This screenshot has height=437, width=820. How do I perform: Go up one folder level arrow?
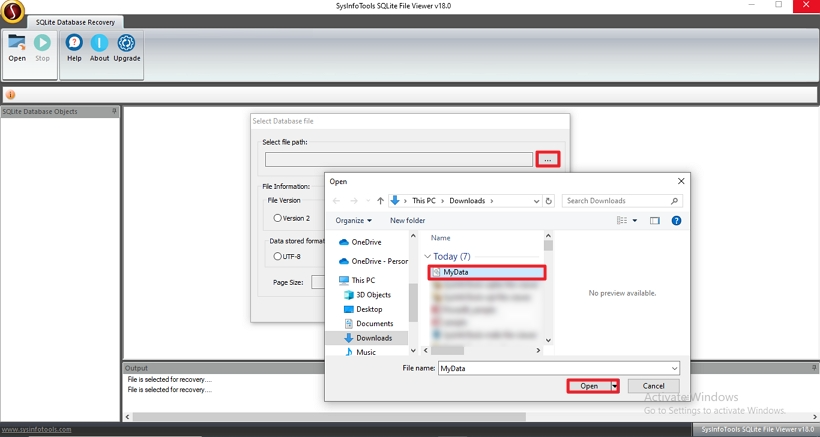click(380, 201)
